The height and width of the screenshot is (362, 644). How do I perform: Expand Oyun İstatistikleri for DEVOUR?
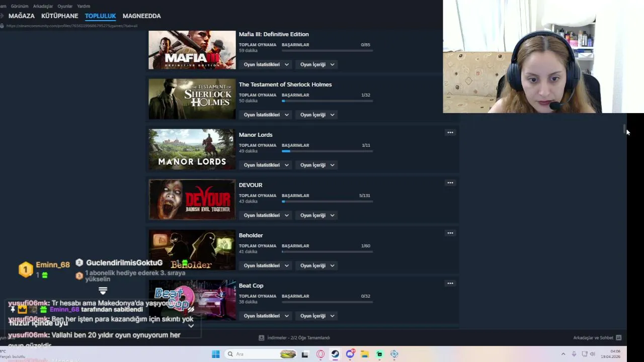266,215
